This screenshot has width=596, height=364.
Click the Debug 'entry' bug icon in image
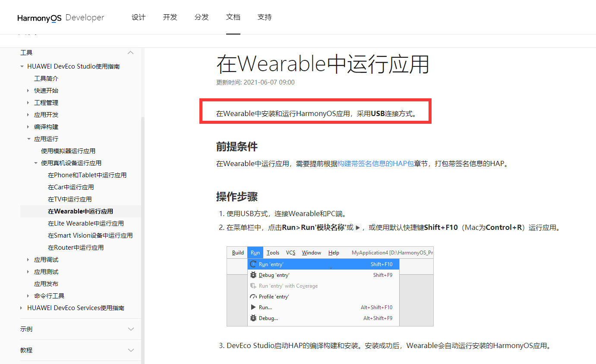coord(253,275)
